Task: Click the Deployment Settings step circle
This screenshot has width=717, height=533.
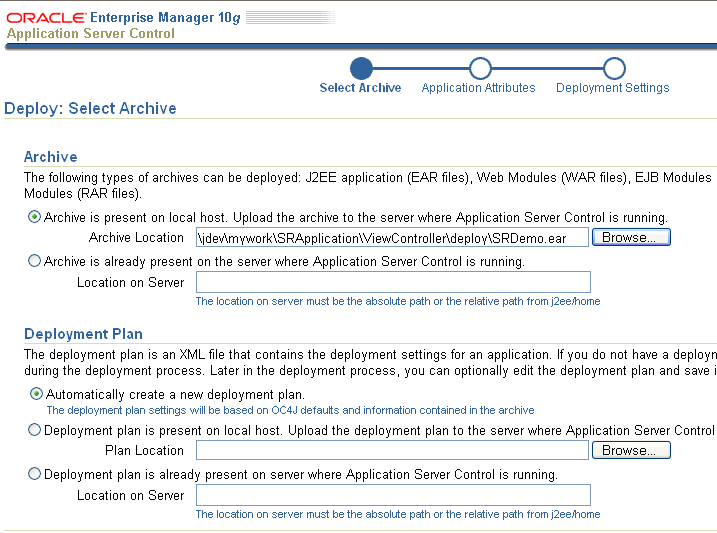Action: [x=614, y=69]
